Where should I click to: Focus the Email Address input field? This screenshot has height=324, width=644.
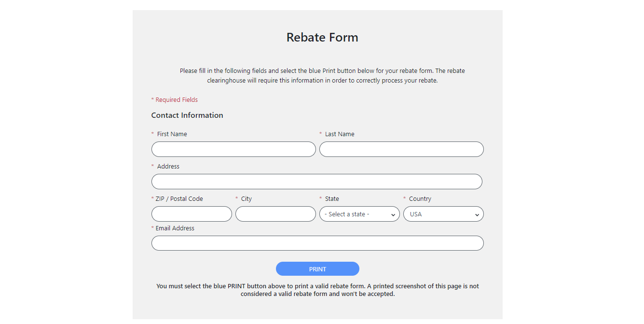[x=317, y=243]
